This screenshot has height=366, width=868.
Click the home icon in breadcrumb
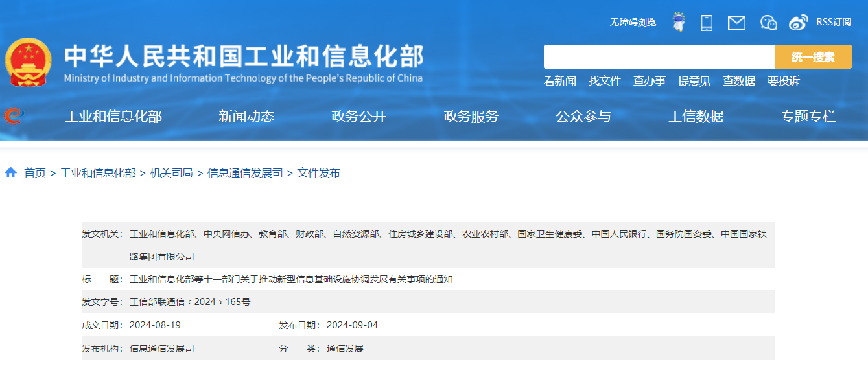[10, 172]
